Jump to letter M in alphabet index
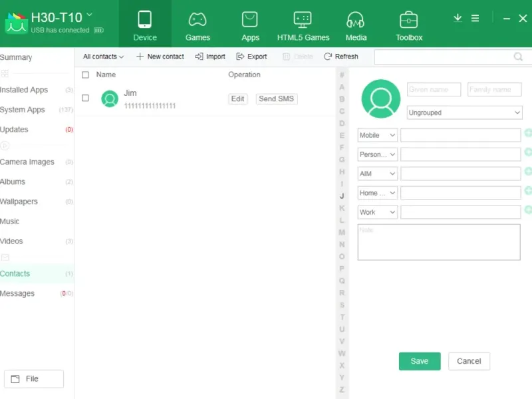 [342, 232]
